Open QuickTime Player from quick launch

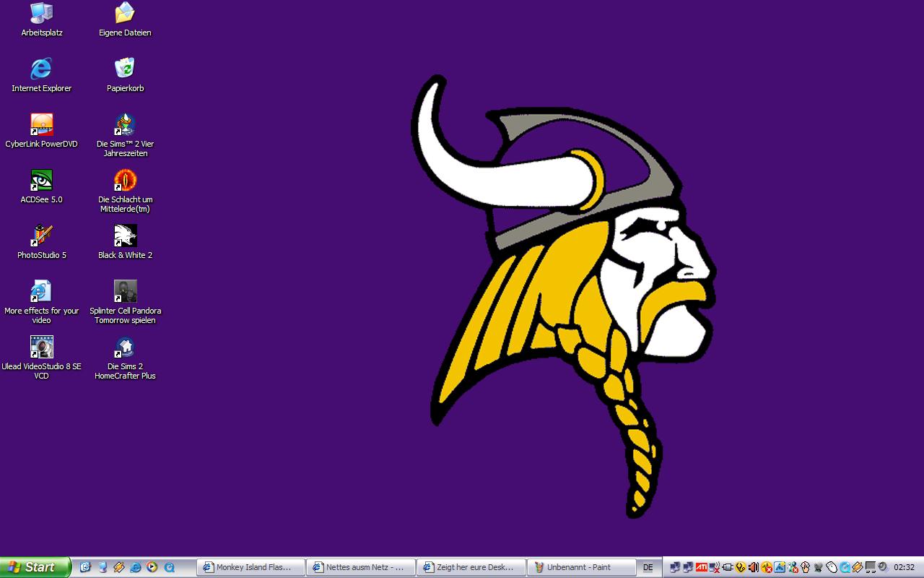pyautogui.click(x=169, y=567)
